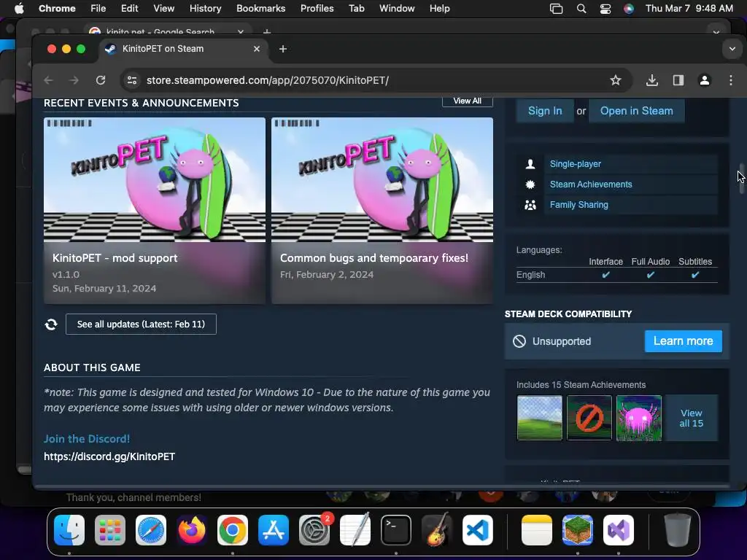Click the clock showing Thu Mar 7
This screenshot has width=747, height=560.
pos(689,9)
